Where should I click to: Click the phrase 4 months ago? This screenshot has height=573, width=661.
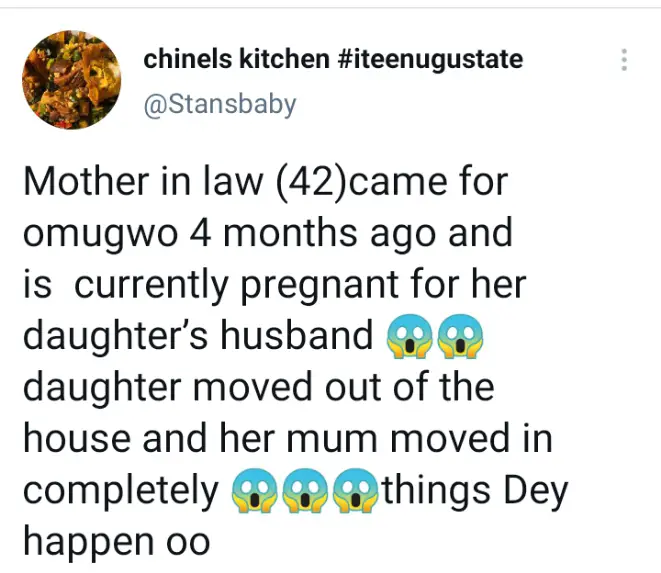tap(312, 233)
